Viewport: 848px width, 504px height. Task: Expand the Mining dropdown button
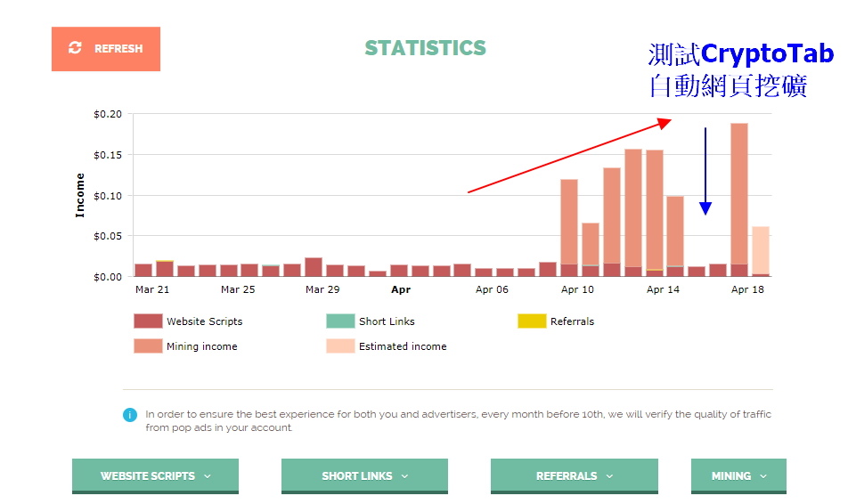tap(738, 476)
